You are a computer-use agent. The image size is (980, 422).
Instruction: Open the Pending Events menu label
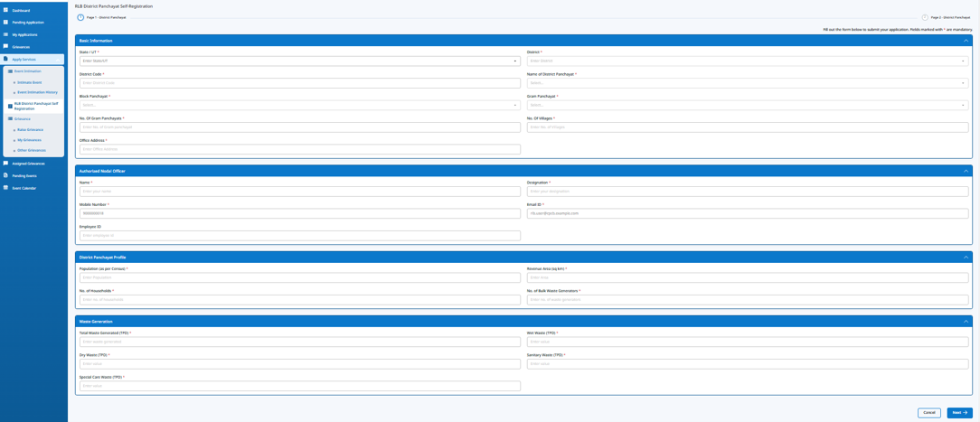24,175
